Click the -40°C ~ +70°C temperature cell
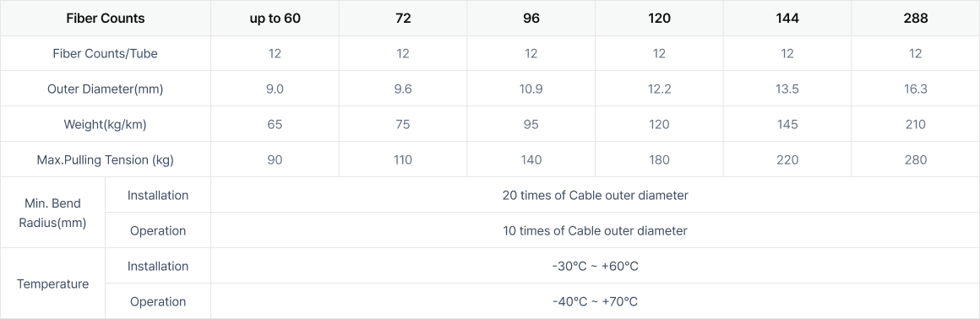 coord(595,301)
